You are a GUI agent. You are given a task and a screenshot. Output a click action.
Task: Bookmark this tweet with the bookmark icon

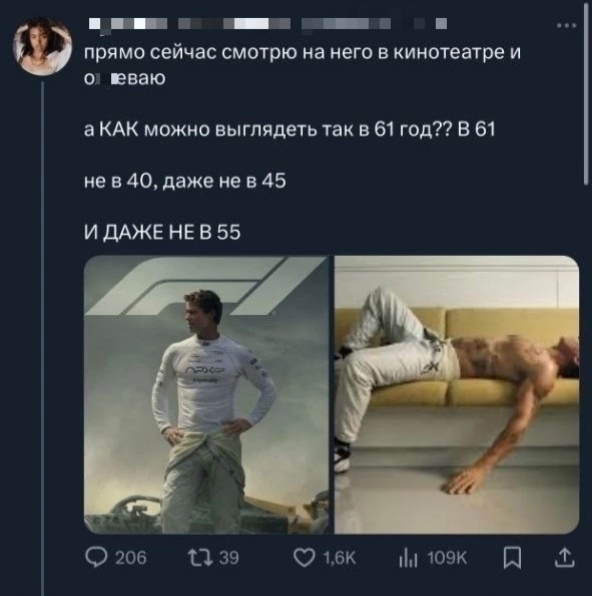[x=512, y=558]
